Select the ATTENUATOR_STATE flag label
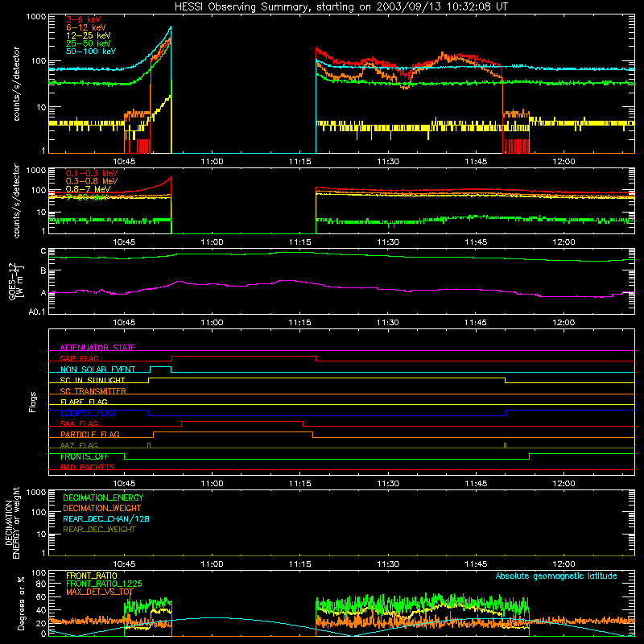 click(97, 348)
